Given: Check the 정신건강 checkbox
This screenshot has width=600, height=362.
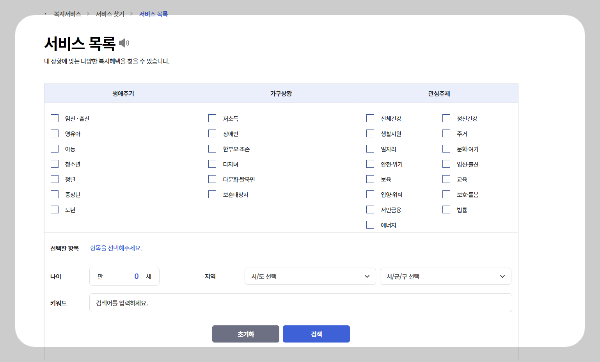Looking at the screenshot, I should [446, 118].
